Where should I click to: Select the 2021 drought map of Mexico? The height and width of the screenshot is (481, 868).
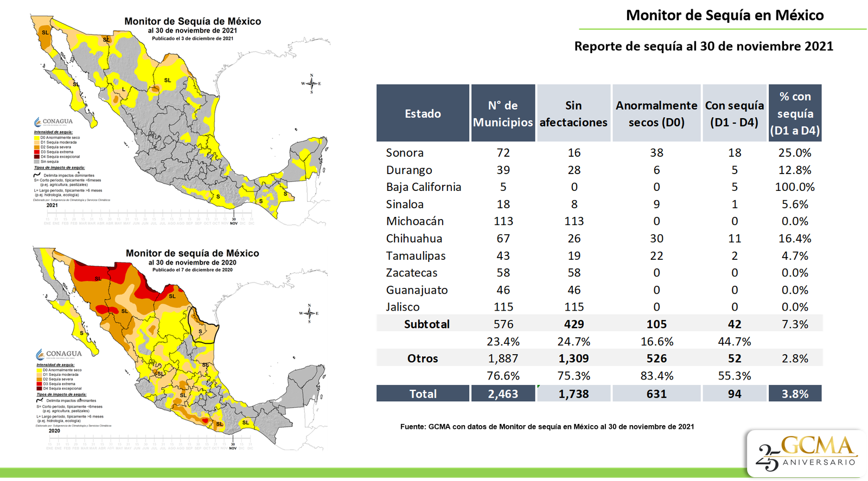click(x=179, y=117)
